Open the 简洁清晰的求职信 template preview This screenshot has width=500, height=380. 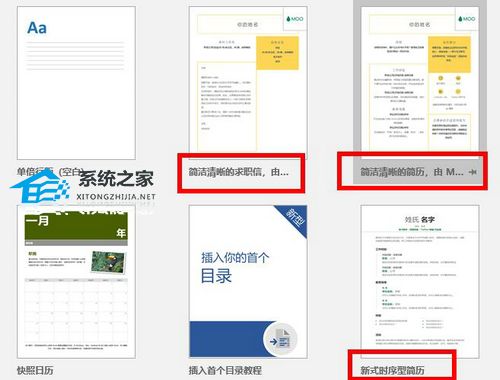[x=248, y=80]
